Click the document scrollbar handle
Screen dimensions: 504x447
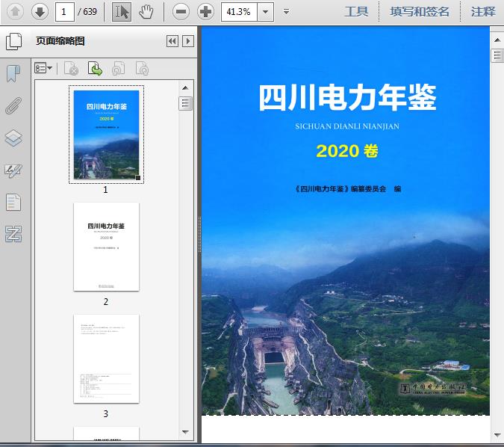[497, 55]
